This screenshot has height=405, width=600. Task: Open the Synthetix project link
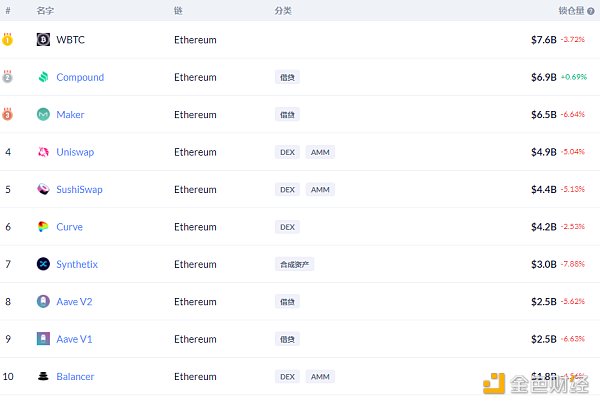(77, 265)
